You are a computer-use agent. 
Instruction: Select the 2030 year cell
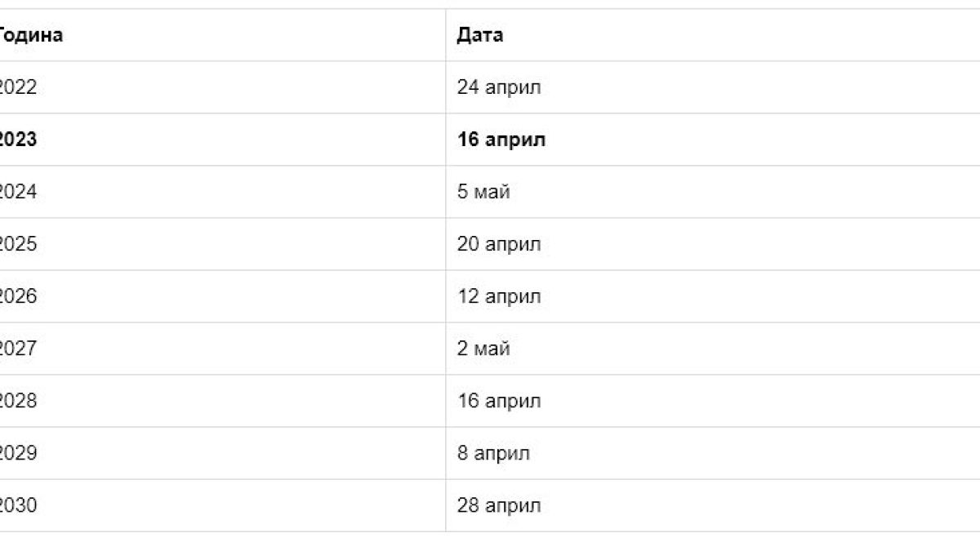[x=18, y=505]
